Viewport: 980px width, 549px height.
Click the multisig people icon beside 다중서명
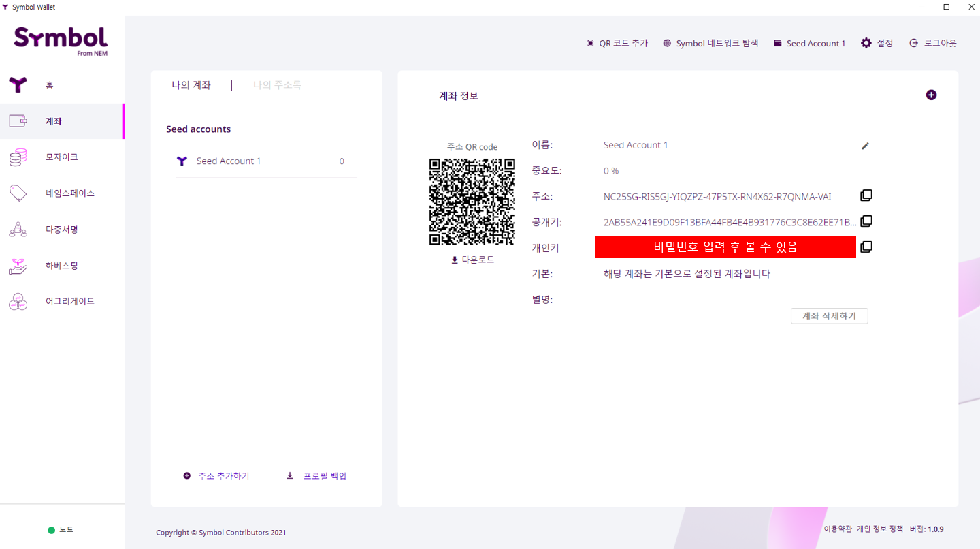click(18, 230)
